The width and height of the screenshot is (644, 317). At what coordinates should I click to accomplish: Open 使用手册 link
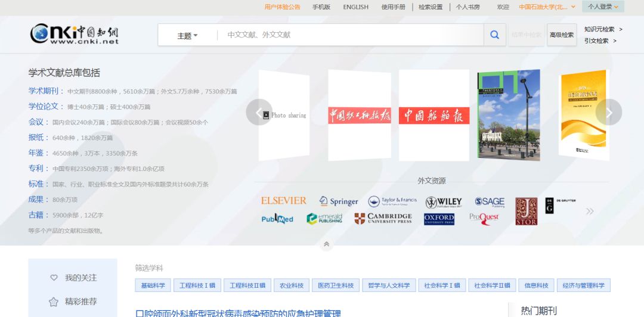click(393, 7)
